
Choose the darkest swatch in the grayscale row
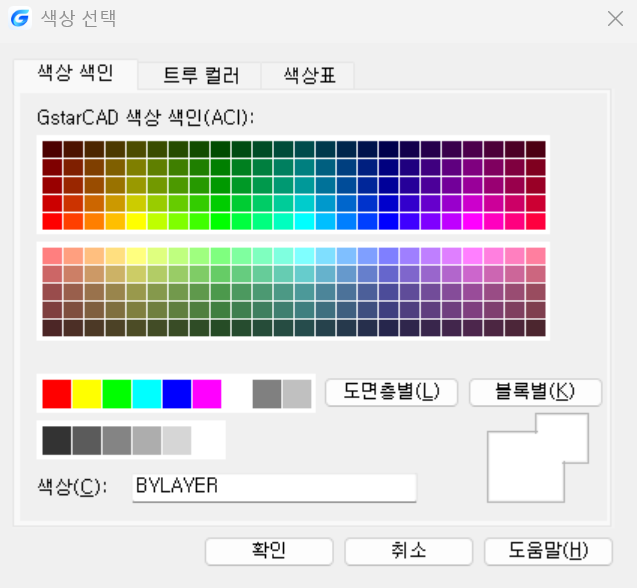pyautogui.click(x=56, y=440)
